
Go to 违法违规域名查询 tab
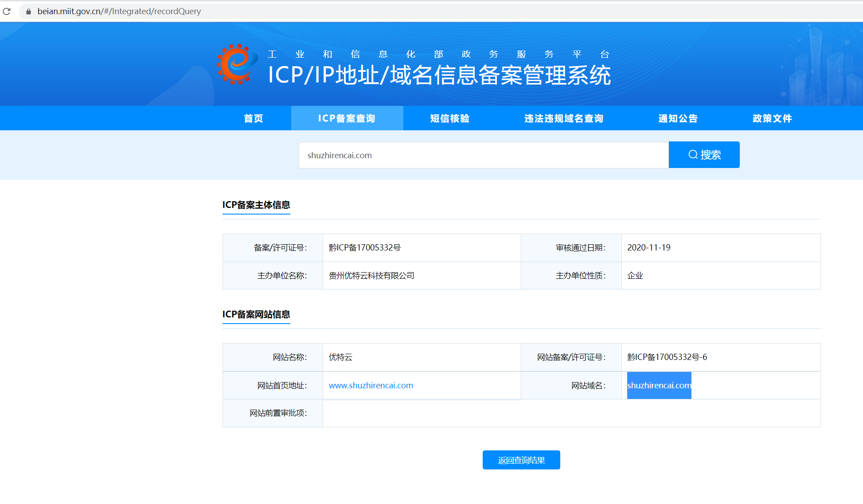tap(564, 118)
